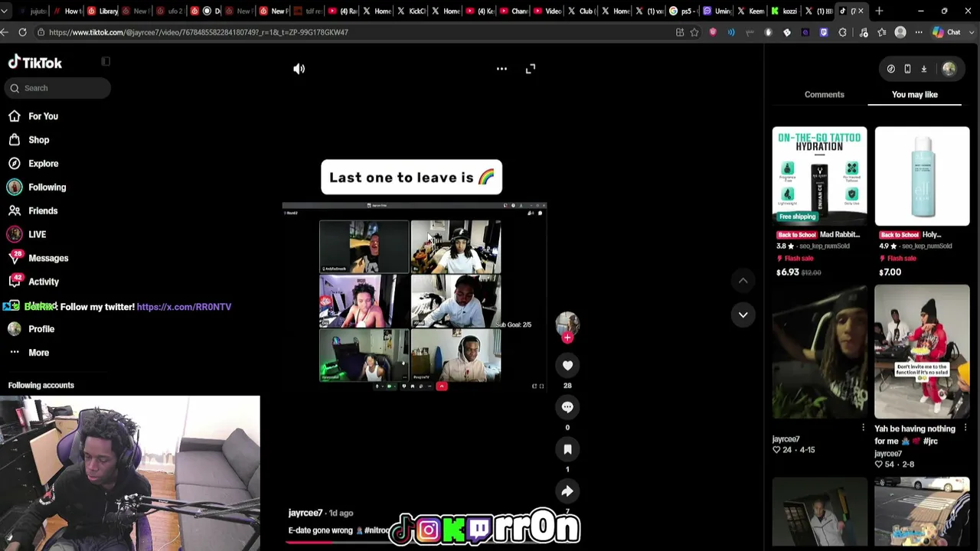The height and width of the screenshot is (551, 980).
Task: Enter fullscreen video mode
Action: (531, 69)
